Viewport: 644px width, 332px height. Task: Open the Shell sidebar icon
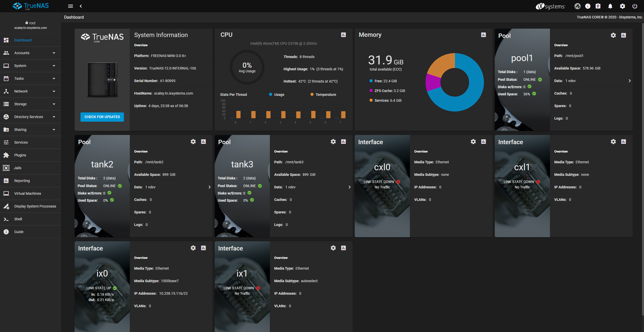click(x=6, y=219)
